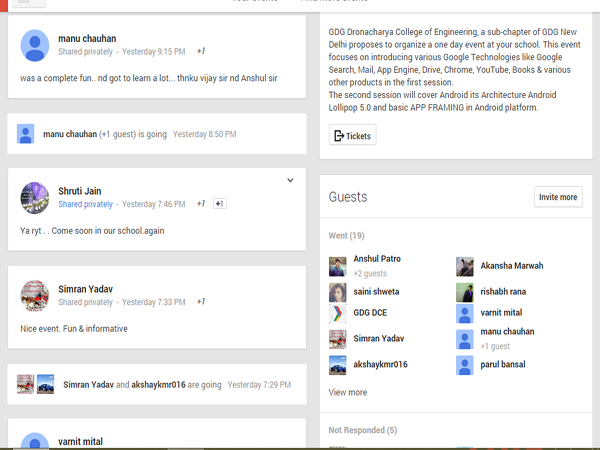Screen dimensions: 600x450
Task: Click Went (19) heading
Action: [x=346, y=235]
